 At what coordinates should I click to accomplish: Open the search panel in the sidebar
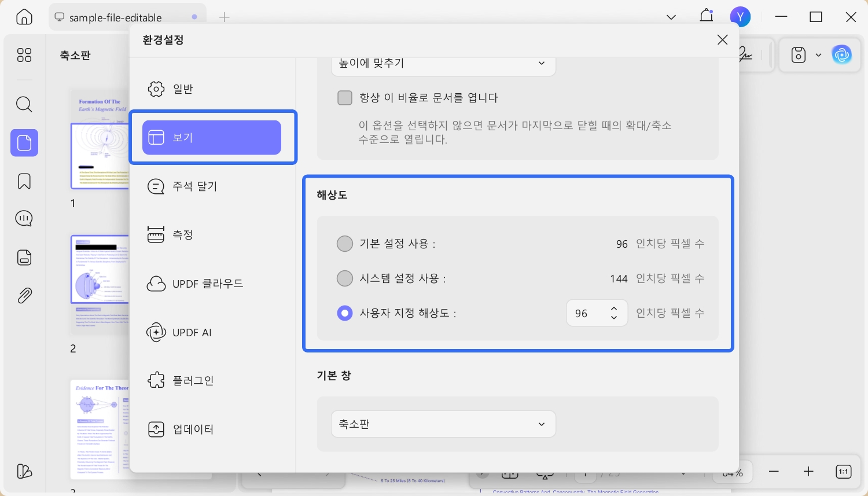24,105
